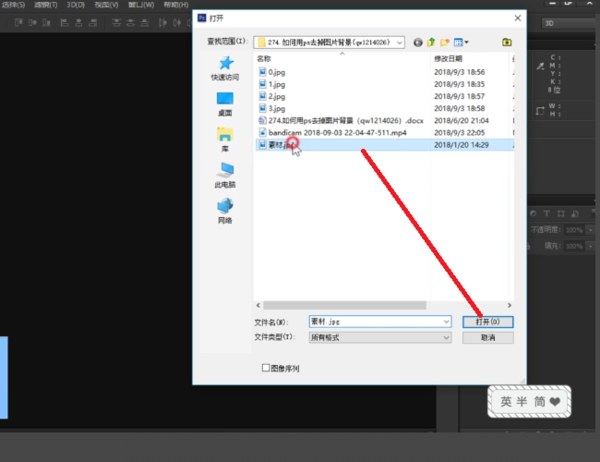Click the Quick Access star icon

coord(226,64)
